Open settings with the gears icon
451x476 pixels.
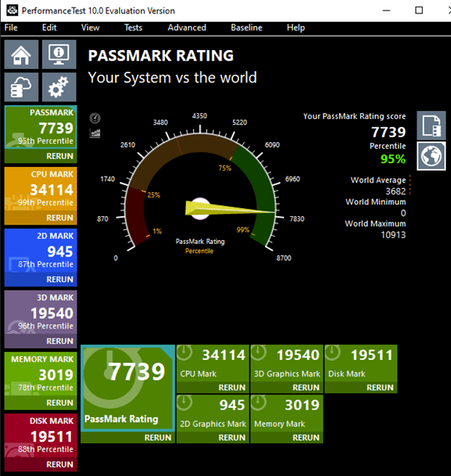tap(58, 88)
